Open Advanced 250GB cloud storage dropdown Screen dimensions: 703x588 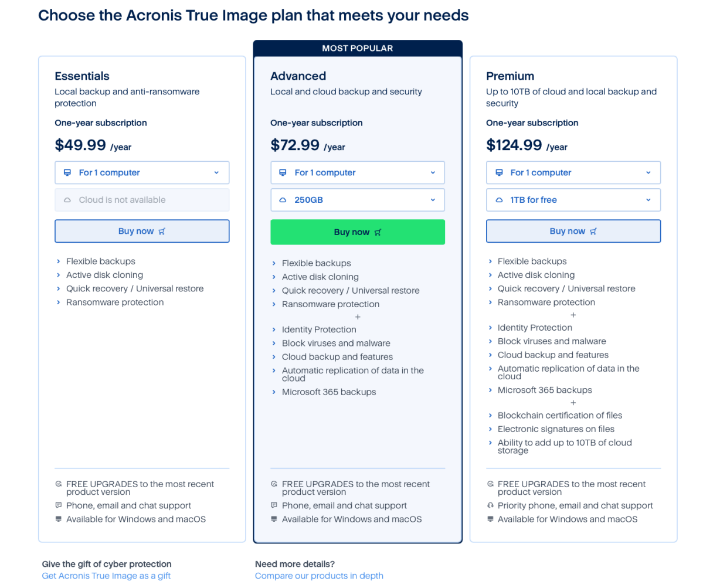358,200
